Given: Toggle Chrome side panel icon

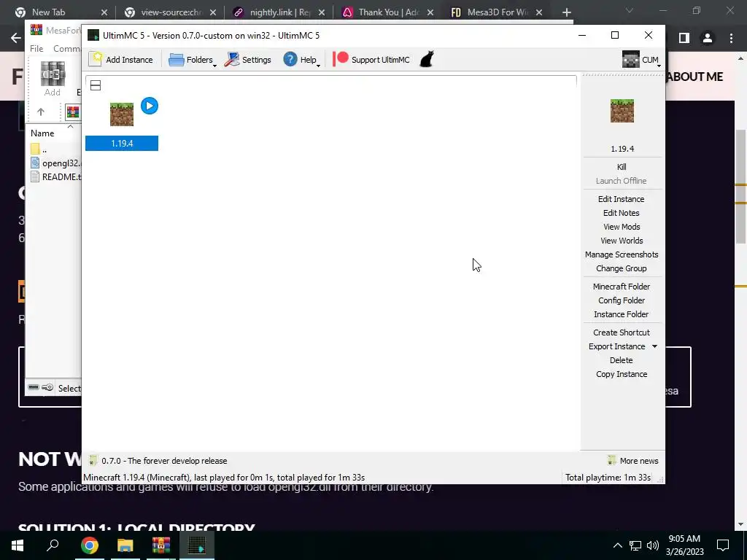Looking at the screenshot, I should click(684, 38).
